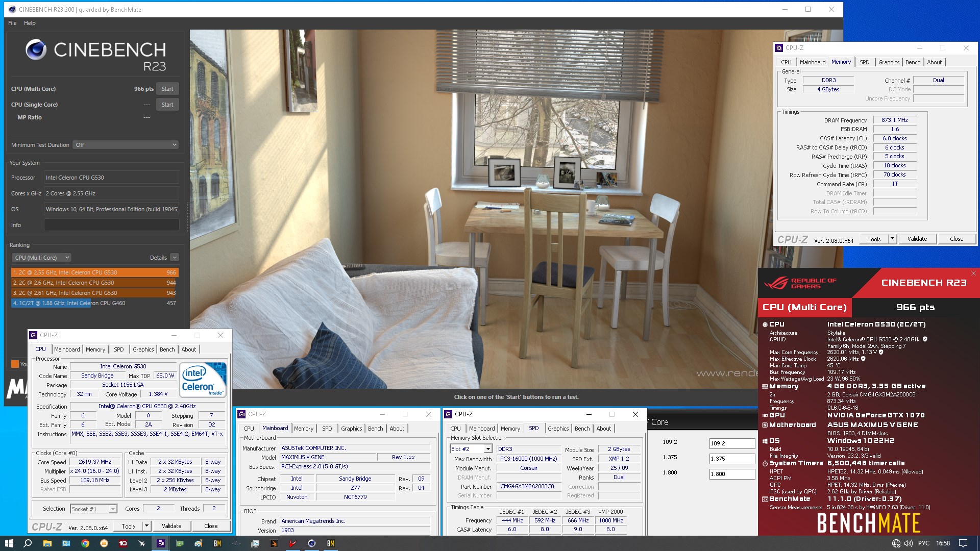Click Motherboard section icon in BenchMate panel
This screenshot has width=980, height=551.
point(765,425)
